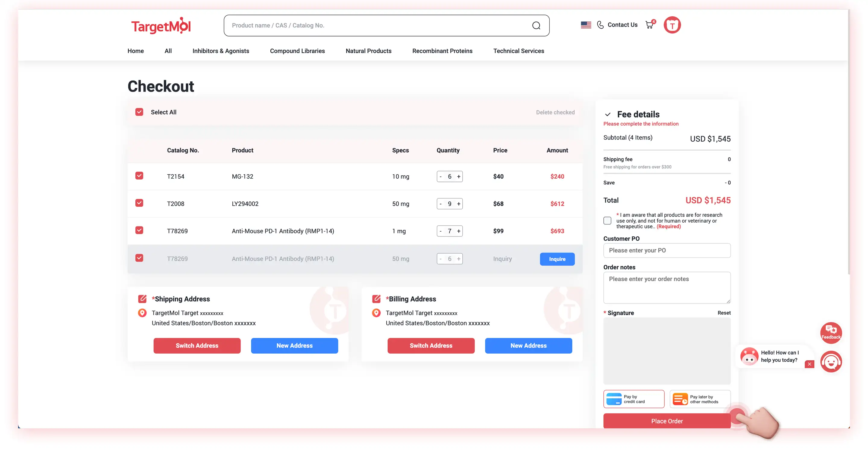
Task: Toggle the Select All checkbox
Action: (140, 112)
